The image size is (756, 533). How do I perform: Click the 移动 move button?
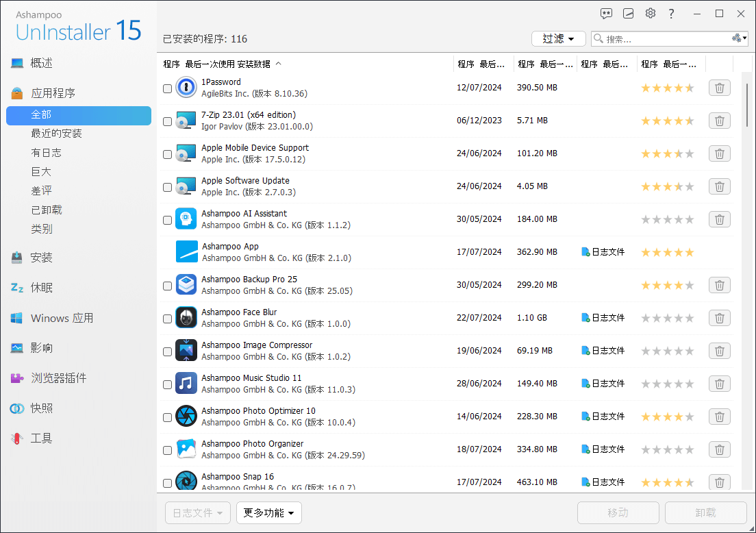(x=618, y=512)
